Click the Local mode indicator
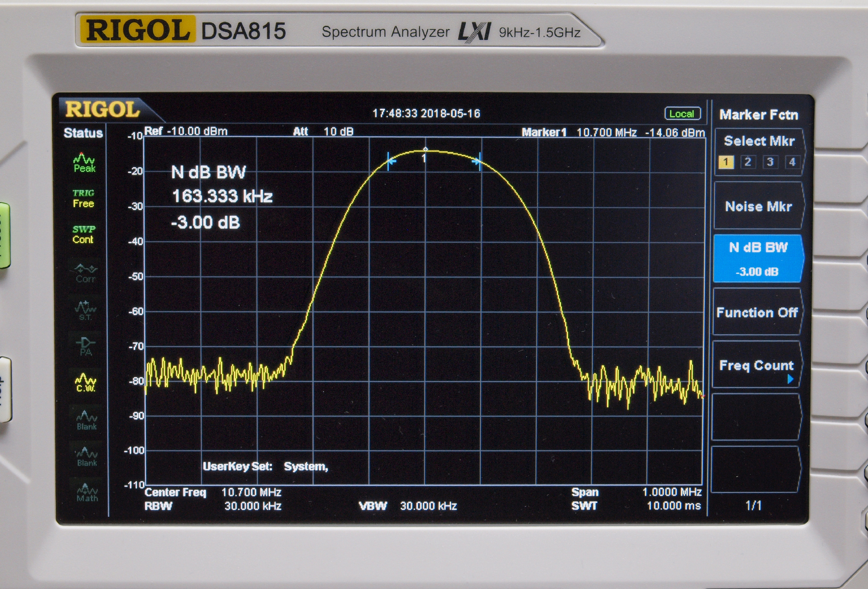The width and height of the screenshot is (868, 589). click(682, 114)
